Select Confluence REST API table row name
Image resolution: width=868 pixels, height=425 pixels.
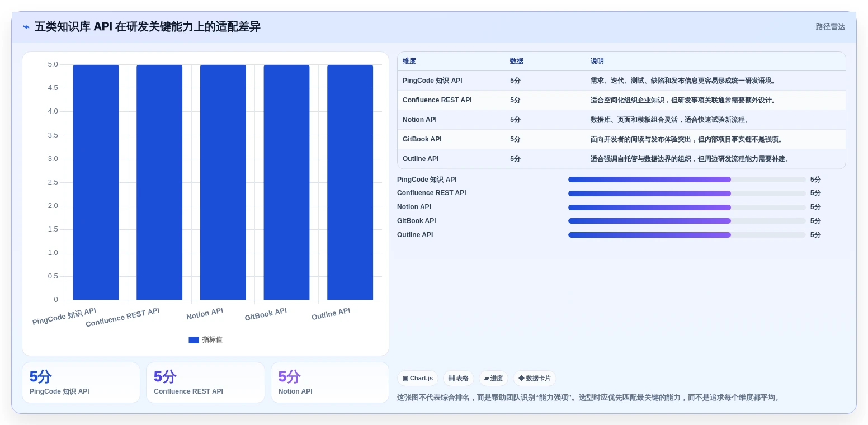point(437,100)
